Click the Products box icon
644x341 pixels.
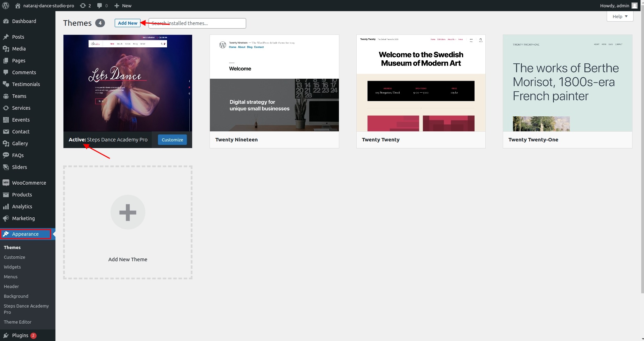pos(6,195)
